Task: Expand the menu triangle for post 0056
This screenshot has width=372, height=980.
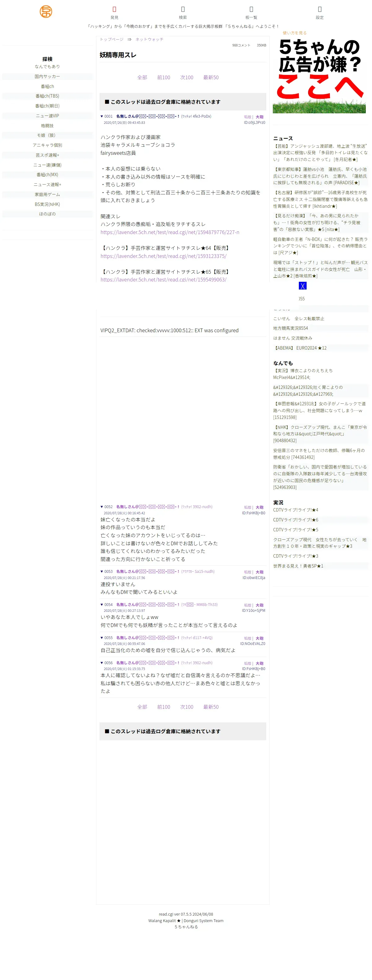Action: tap(102, 663)
